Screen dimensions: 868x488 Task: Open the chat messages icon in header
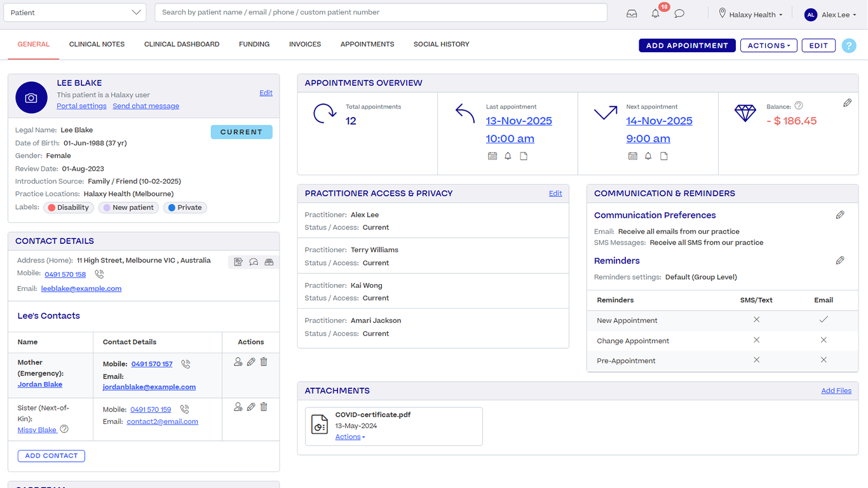pos(679,13)
